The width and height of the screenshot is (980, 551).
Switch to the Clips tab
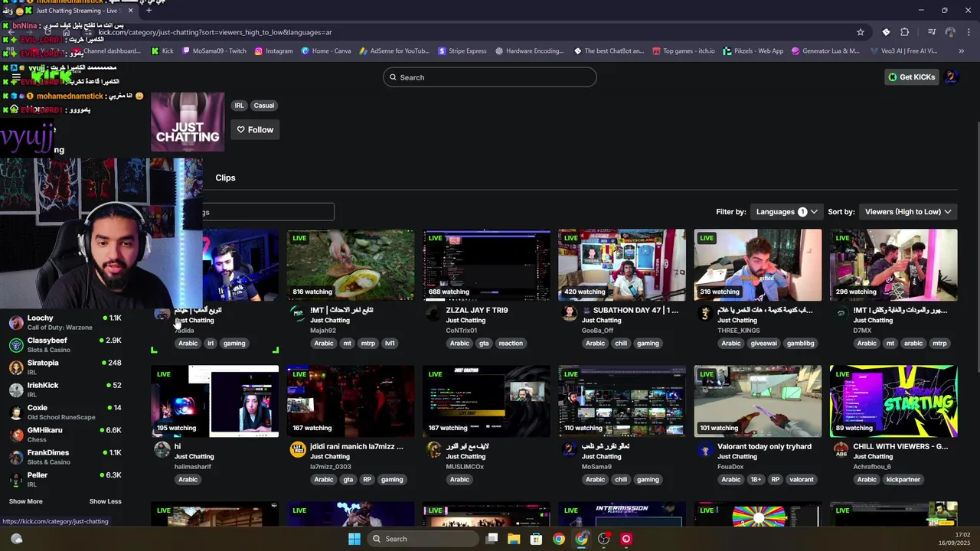225,178
